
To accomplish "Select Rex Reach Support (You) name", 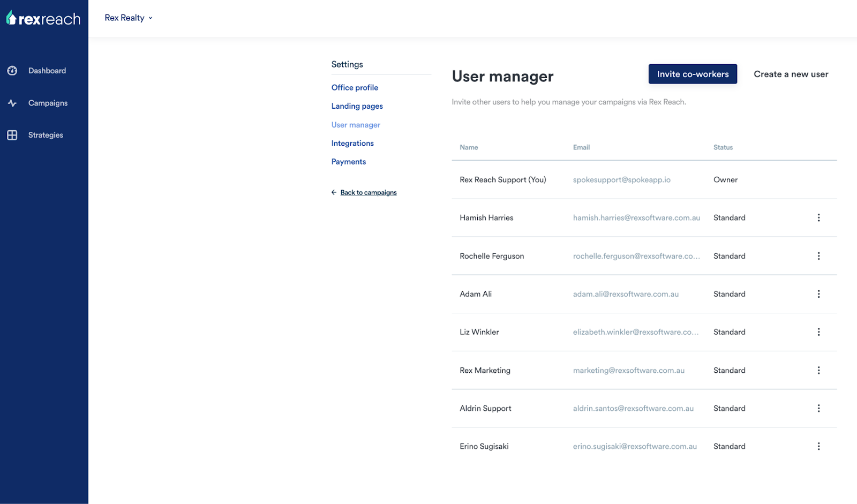I will point(502,179).
